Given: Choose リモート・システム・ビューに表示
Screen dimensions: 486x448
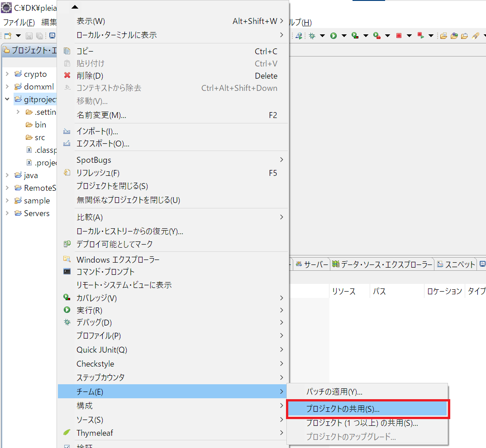Looking at the screenshot, I should point(173,284).
